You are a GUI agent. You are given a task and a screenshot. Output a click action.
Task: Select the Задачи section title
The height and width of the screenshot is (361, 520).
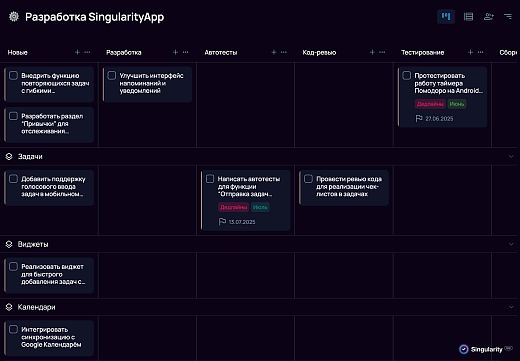30,156
